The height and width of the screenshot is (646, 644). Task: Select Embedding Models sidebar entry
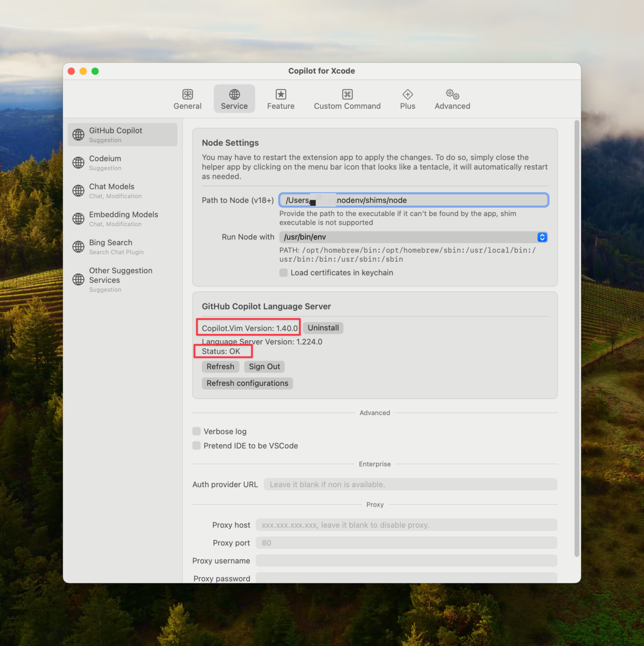click(x=122, y=219)
